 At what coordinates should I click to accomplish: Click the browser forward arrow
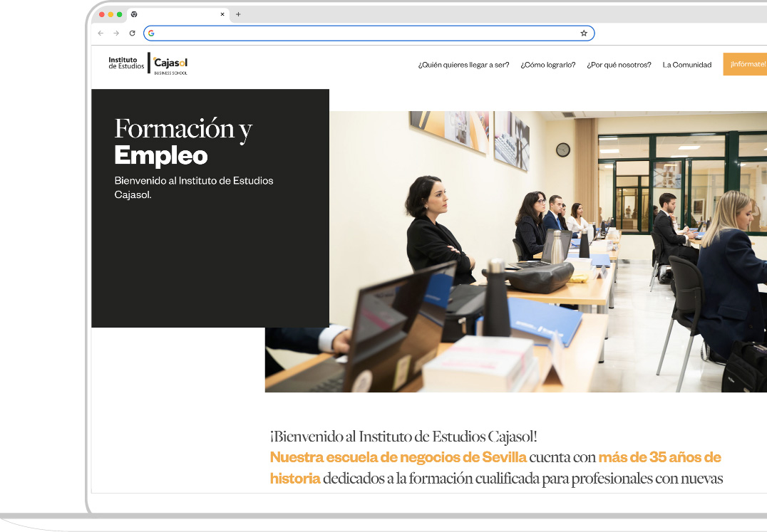tap(116, 33)
